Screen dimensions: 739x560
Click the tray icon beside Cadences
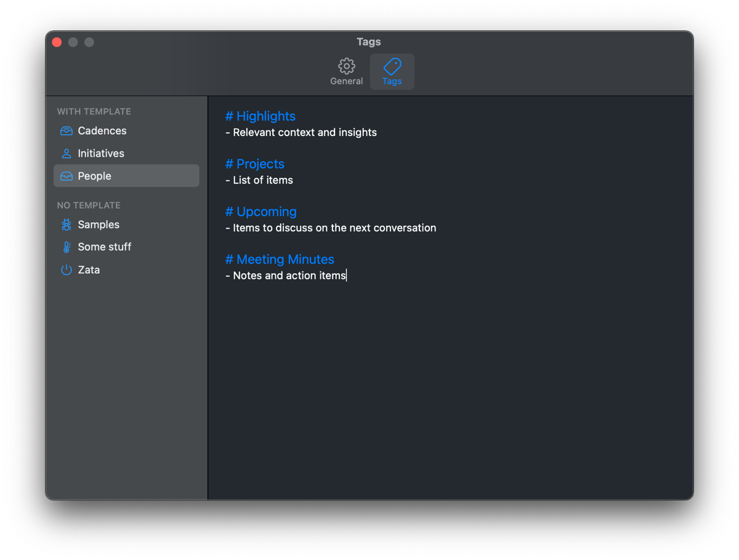pos(67,131)
